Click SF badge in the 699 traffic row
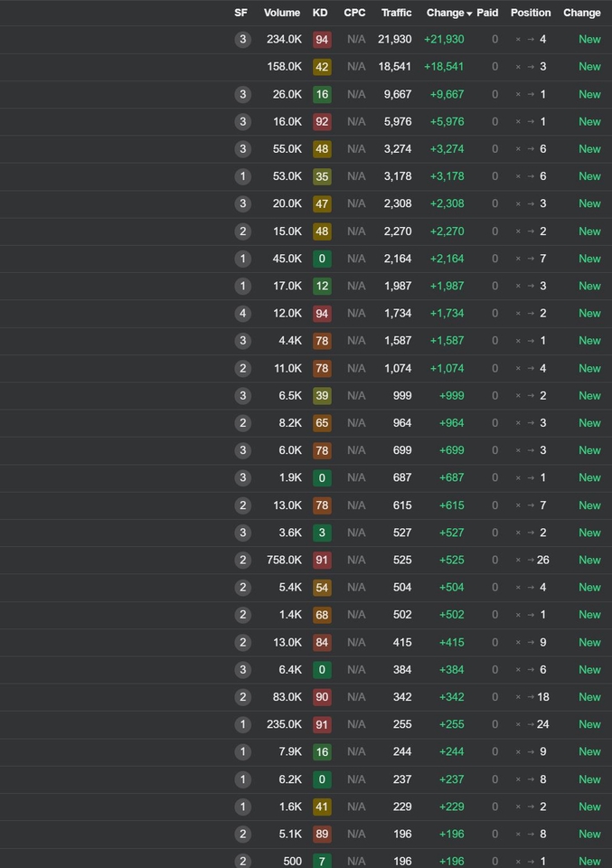 tap(242, 450)
